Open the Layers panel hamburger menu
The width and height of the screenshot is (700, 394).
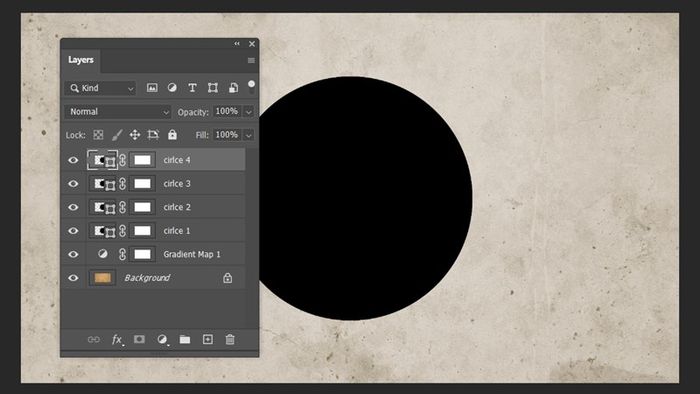pos(251,60)
